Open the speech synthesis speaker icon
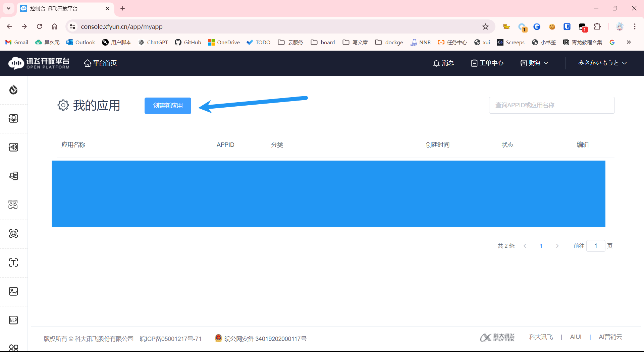This screenshot has width=644, height=352. point(13,147)
